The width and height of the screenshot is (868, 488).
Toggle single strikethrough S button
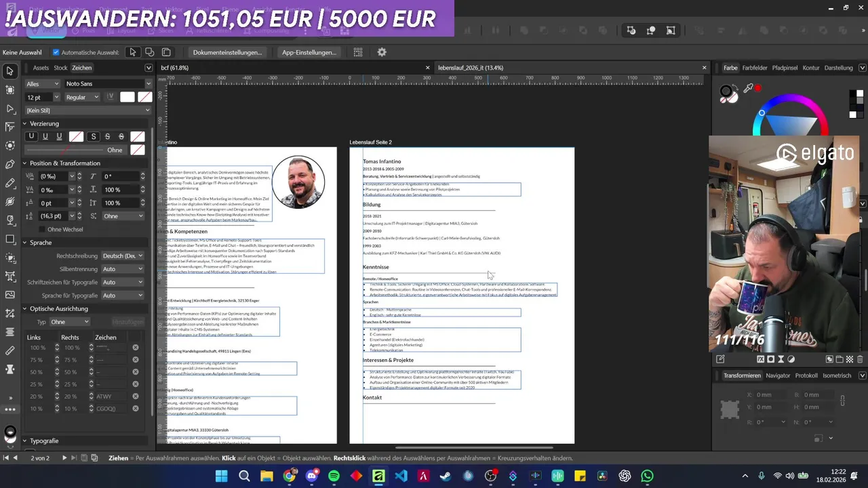pos(107,137)
